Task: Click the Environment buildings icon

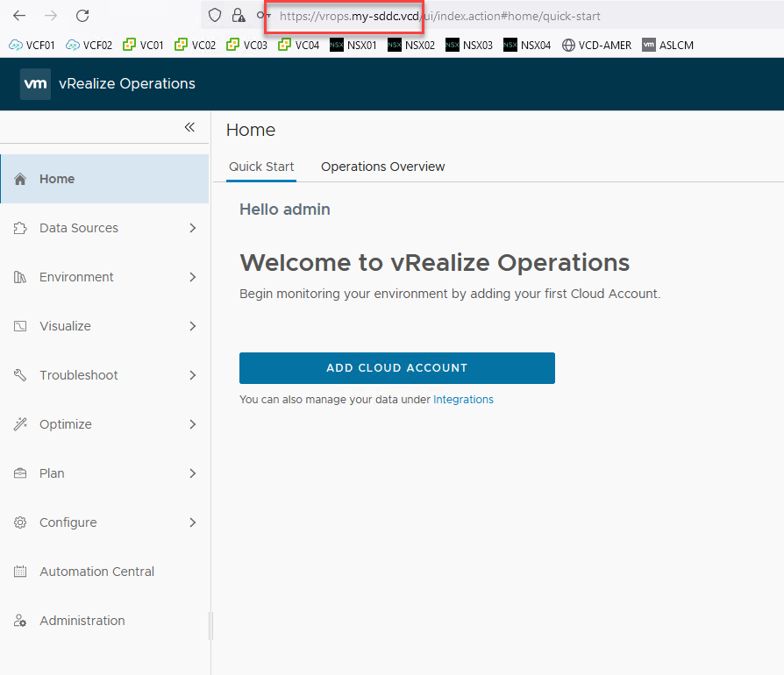Action: tap(21, 277)
